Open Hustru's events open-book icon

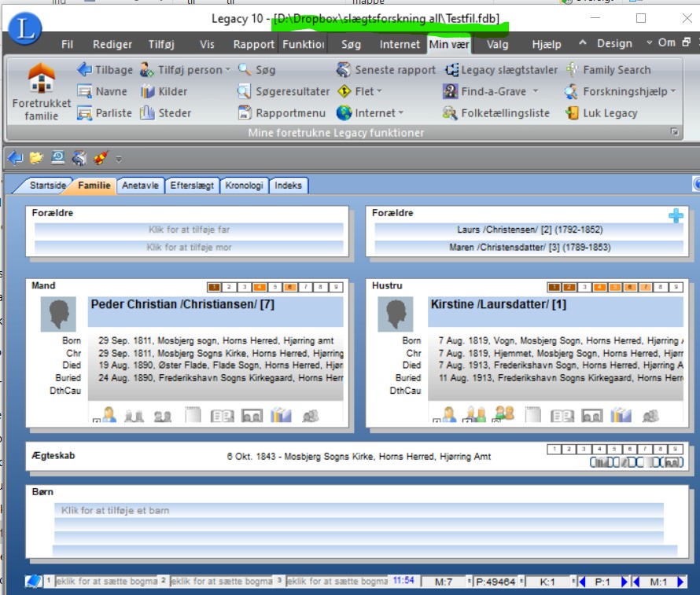point(562,416)
